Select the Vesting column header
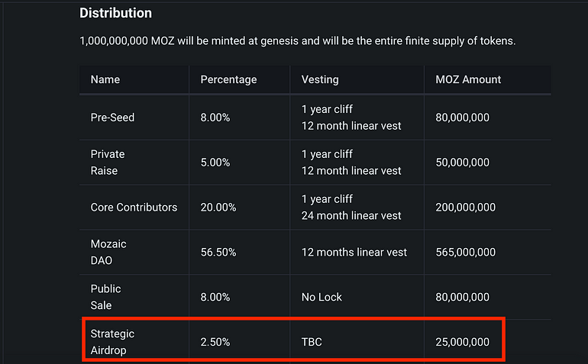This screenshot has height=364, width=588. click(320, 79)
